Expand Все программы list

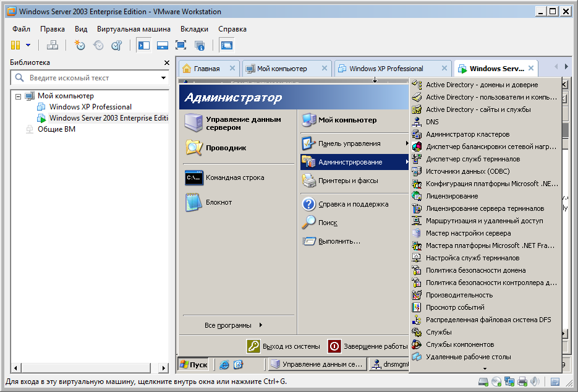coord(233,325)
